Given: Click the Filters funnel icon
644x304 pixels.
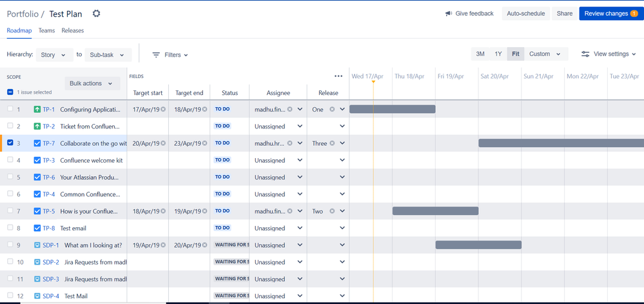Looking at the screenshot, I should point(156,55).
